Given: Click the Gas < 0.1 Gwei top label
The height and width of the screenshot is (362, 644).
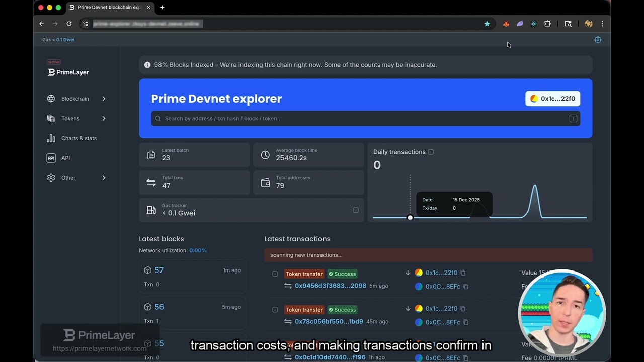Looking at the screenshot, I should (58, 40).
